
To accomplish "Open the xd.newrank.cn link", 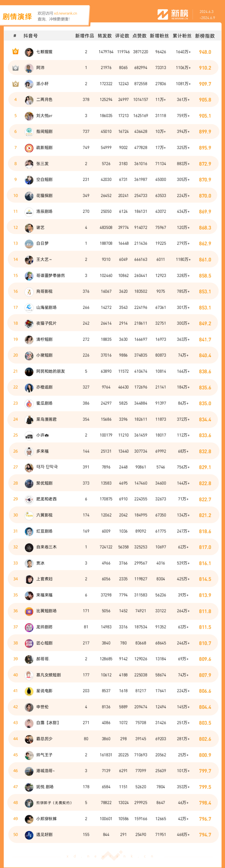I will [65, 14].
